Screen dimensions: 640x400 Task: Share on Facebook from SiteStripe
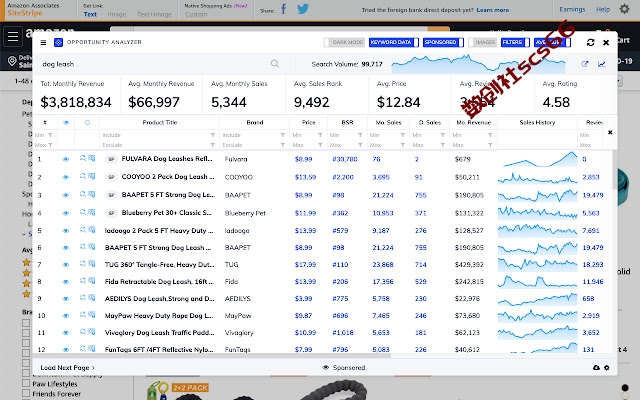(x=284, y=9)
